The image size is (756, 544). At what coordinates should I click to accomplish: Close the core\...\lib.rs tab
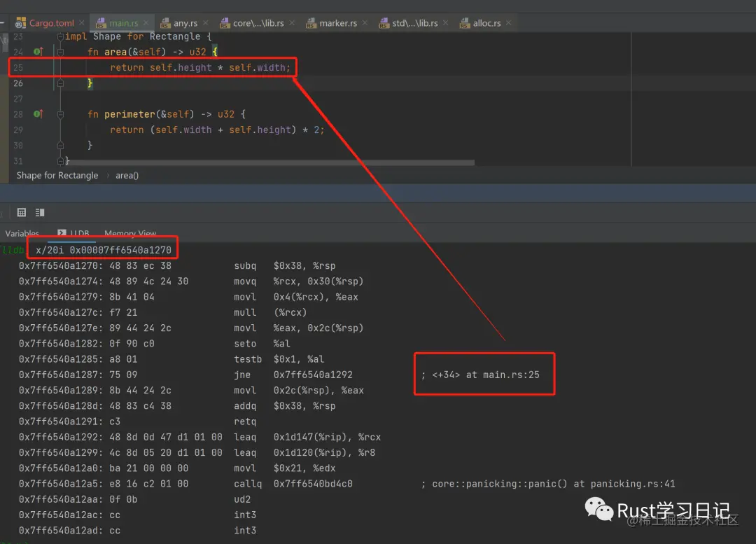pyautogui.click(x=292, y=22)
